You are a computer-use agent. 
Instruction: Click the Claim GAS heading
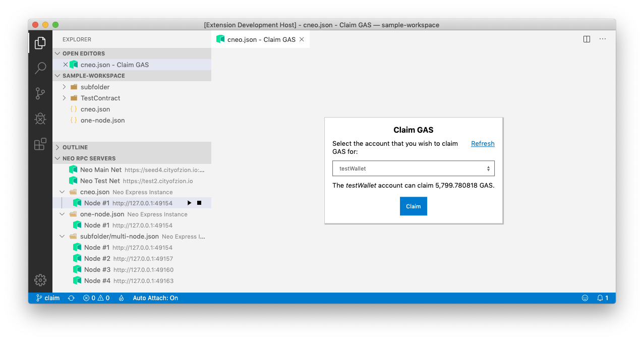pyautogui.click(x=414, y=130)
